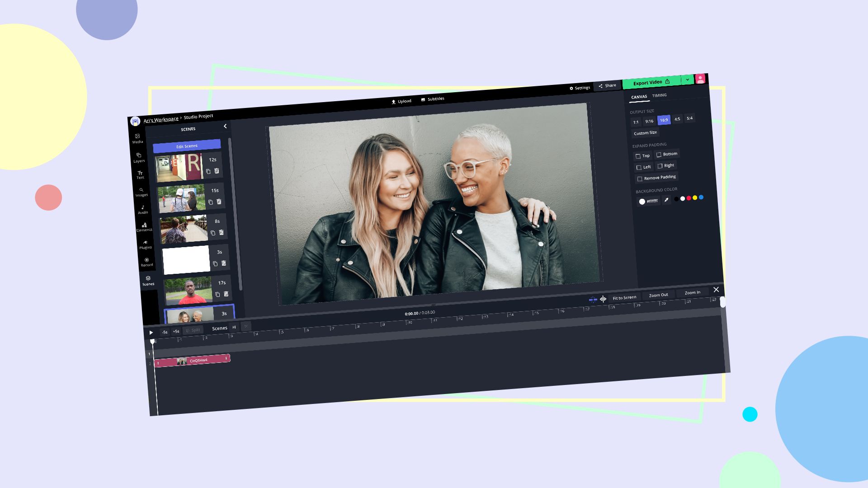Open the Media panel in the sidebar
This screenshot has width=868, height=488.
coord(137,138)
